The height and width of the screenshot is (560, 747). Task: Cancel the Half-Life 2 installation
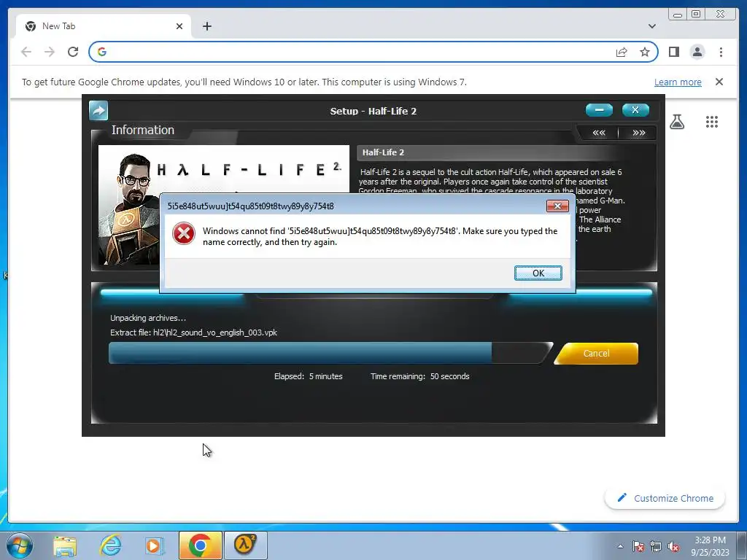click(x=596, y=354)
